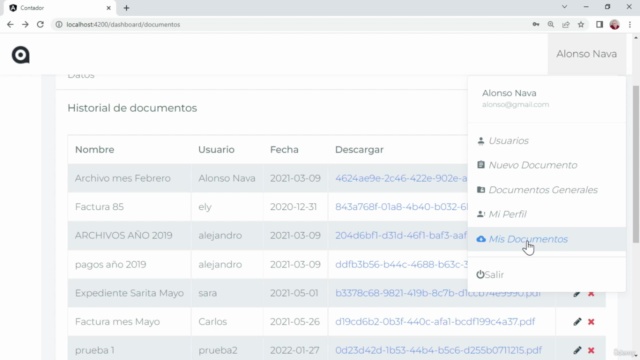The image size is (640, 360).
Task: Reload the page in the browser
Action: tap(40, 24)
